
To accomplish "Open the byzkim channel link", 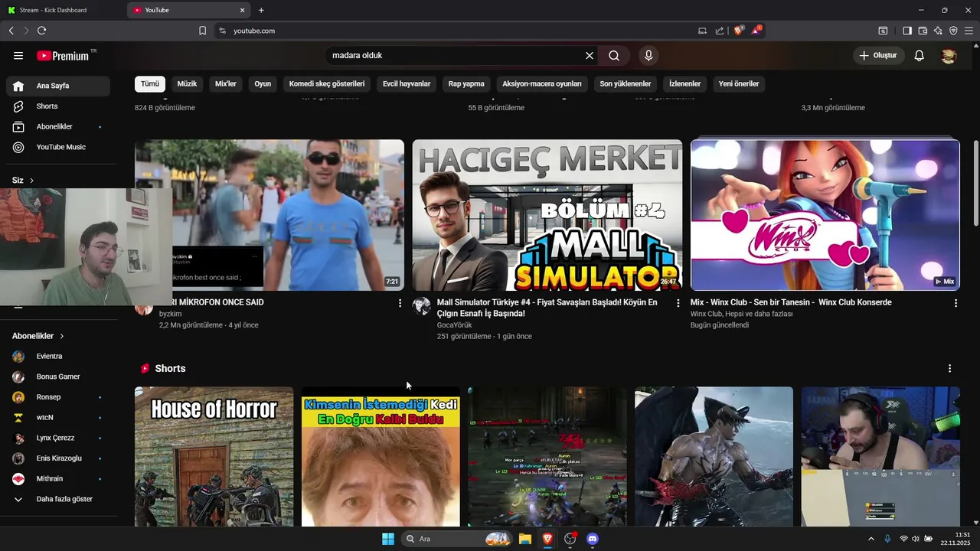I will point(171,315).
